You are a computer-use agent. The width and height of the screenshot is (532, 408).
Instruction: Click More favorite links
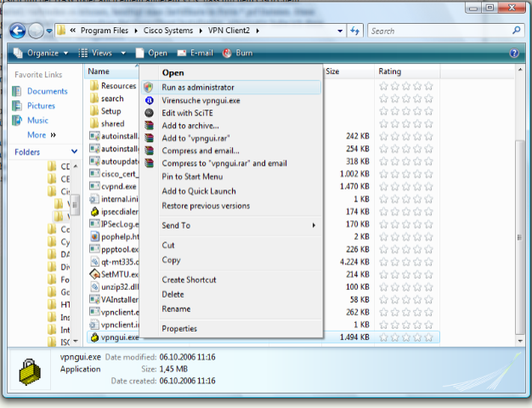42,135
